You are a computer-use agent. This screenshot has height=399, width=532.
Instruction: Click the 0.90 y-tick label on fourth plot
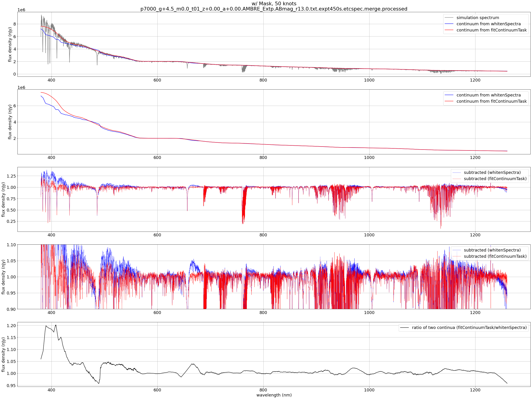[x=11, y=309]
